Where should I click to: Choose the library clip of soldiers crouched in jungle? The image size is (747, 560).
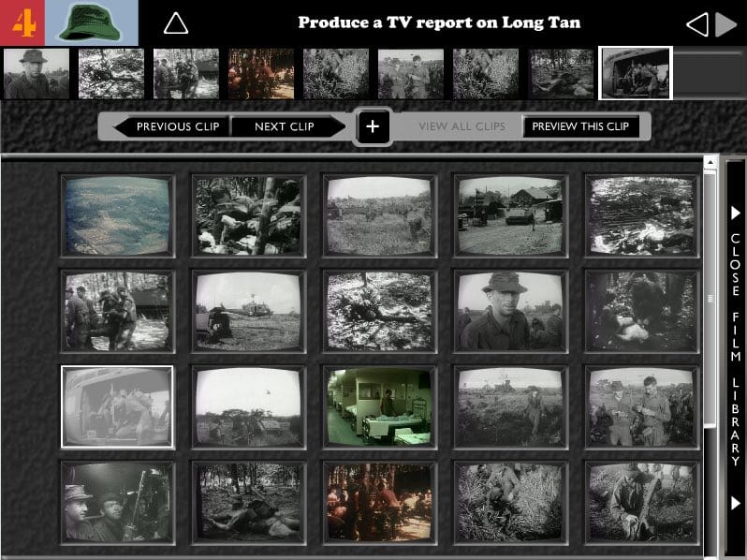[249, 216]
